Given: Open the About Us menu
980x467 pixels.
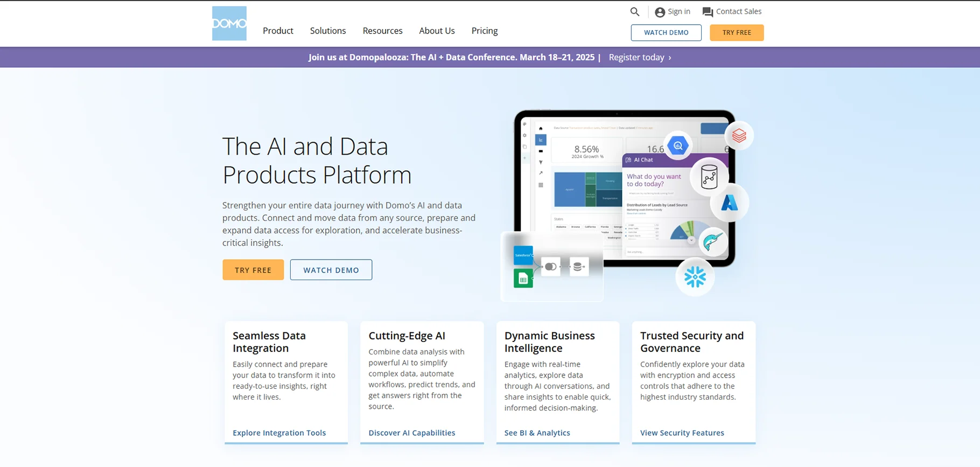Looking at the screenshot, I should click(437, 31).
